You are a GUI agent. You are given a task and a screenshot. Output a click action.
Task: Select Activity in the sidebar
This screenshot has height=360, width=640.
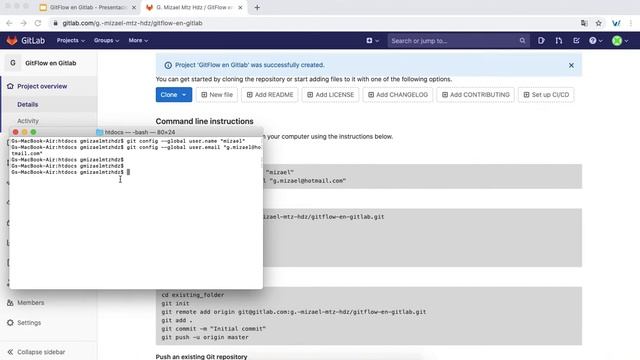coord(28,121)
